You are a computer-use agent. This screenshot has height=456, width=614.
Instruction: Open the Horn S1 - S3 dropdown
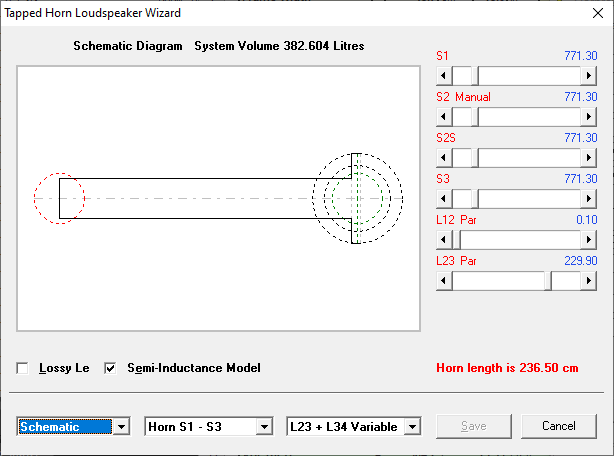[x=265, y=427]
